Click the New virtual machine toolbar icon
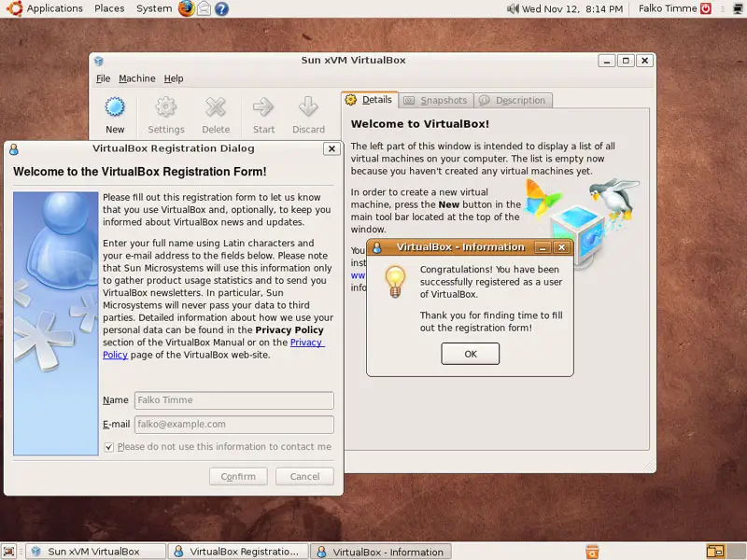747x560 pixels. (115, 107)
